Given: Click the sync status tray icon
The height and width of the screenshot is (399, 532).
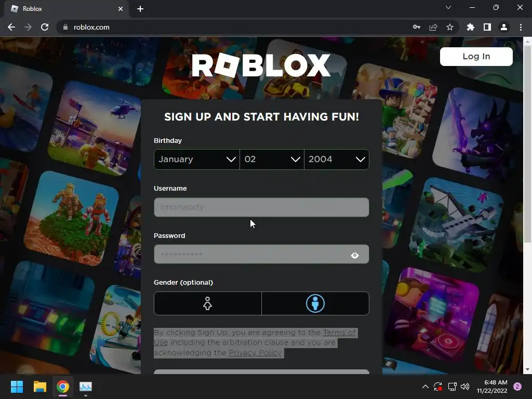Looking at the screenshot, I should 437,387.
